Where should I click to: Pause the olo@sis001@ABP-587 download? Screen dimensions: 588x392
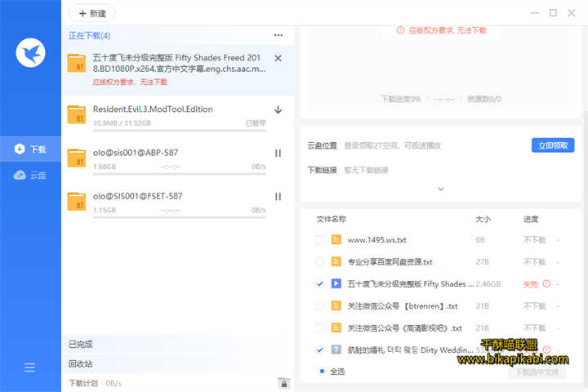(278, 153)
